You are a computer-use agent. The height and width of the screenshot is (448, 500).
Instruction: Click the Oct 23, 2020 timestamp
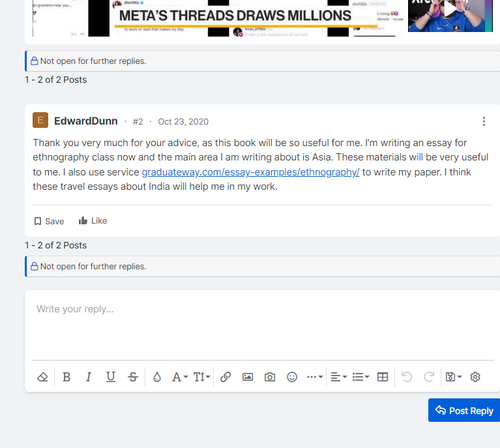click(183, 122)
